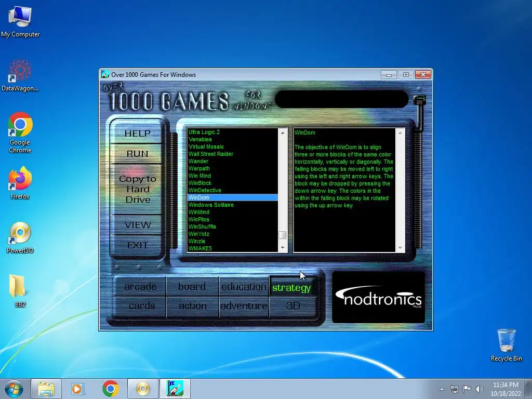Image resolution: width=532 pixels, height=399 pixels.
Task: Open the BB2 folder on desktop
Action: pyautogui.click(x=18, y=290)
